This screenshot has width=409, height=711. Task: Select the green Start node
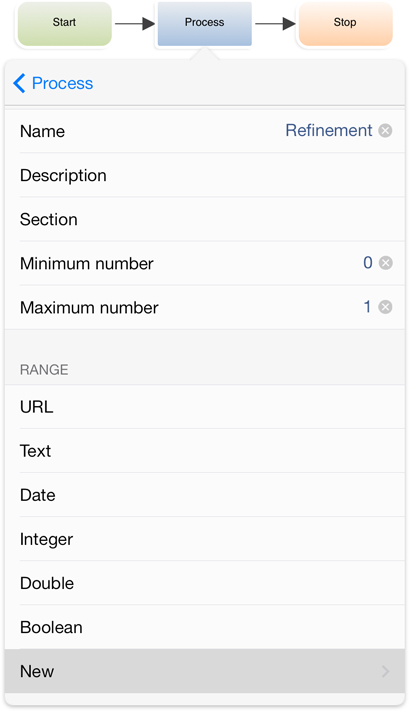pos(64,24)
